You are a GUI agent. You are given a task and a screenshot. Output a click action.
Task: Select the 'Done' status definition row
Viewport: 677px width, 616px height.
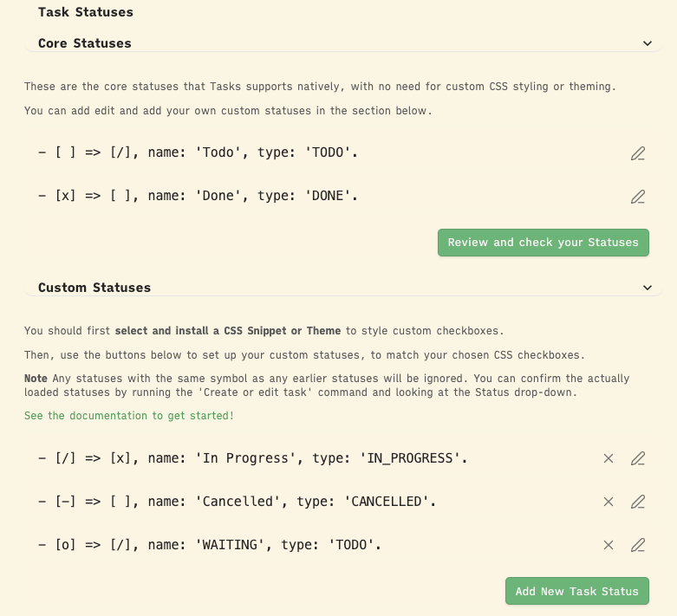[x=198, y=196]
